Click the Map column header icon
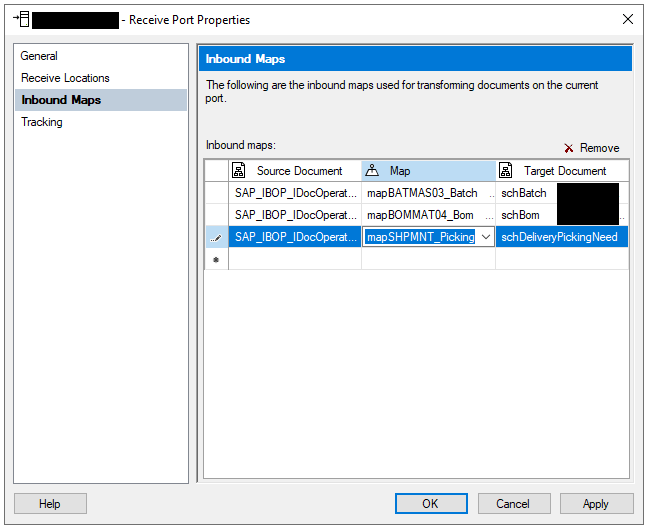The width and height of the screenshot is (649, 529). [x=372, y=170]
